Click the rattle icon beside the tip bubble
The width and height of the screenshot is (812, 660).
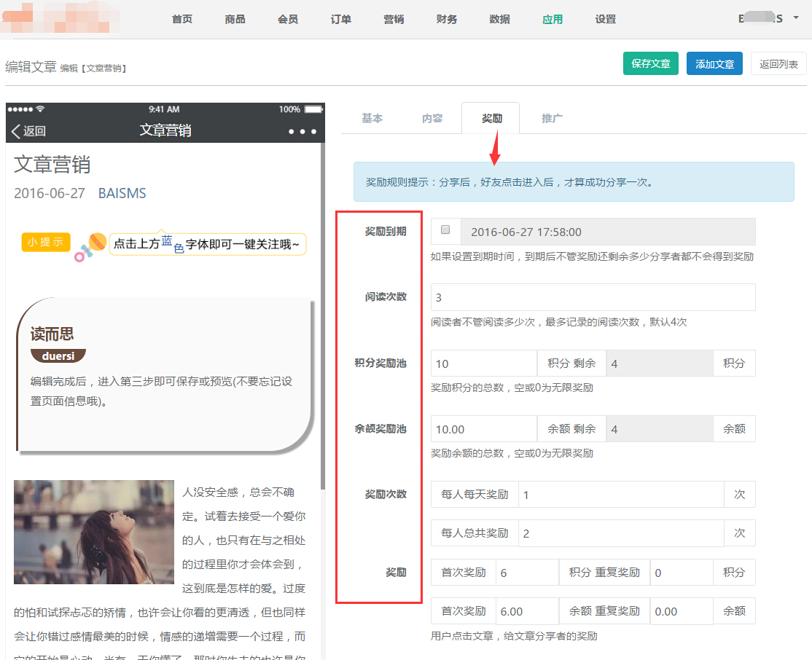point(90,246)
